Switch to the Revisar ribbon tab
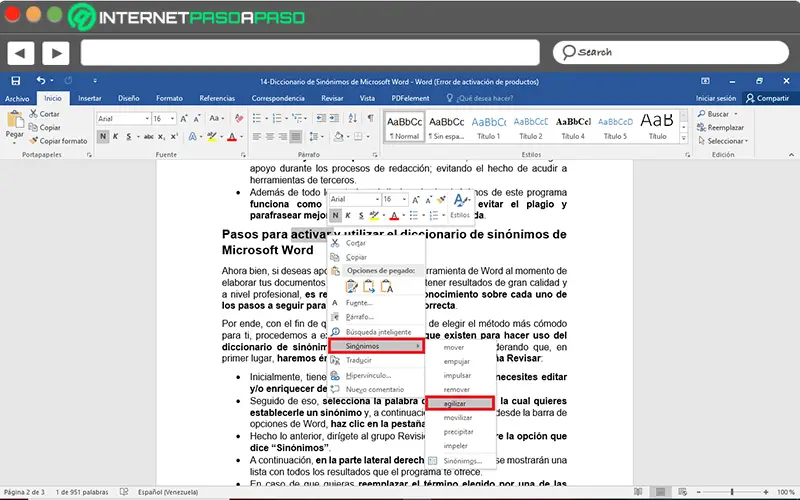 coord(332,98)
